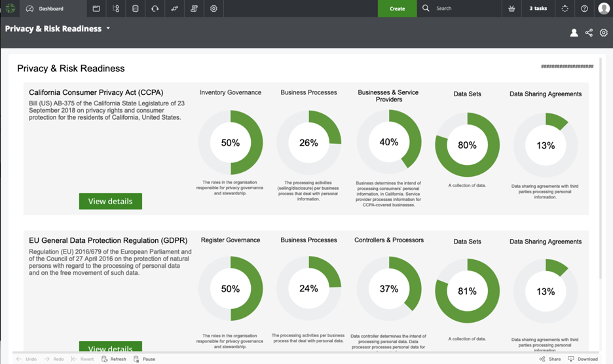613x364 pixels.
Task: Click the GDPR Data Sets 81% donut
Action: (467, 291)
